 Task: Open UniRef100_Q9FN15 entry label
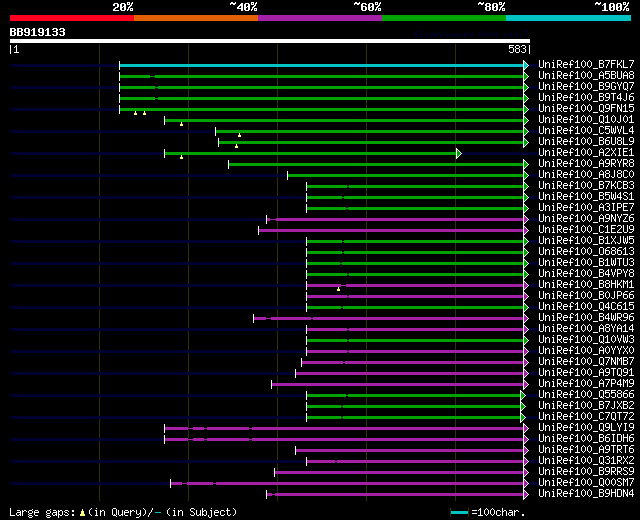click(586, 108)
